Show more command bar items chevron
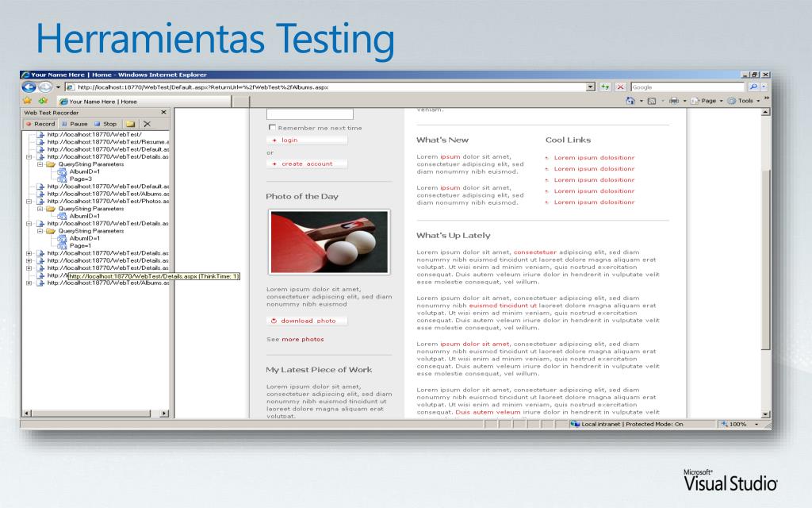Image resolution: width=812 pixels, height=508 pixels. point(767,98)
